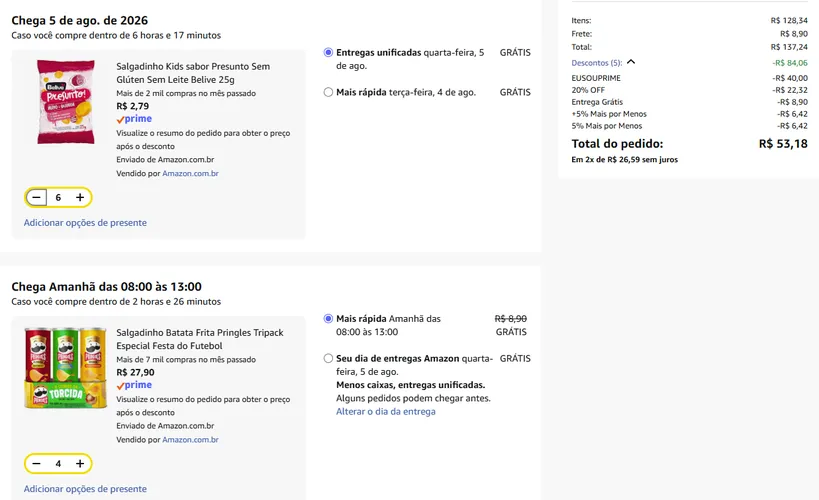Viewport: 819px width, 500px height.
Task: Decrease quantity of Salgadinho Kids Presunto
Action: [36, 197]
